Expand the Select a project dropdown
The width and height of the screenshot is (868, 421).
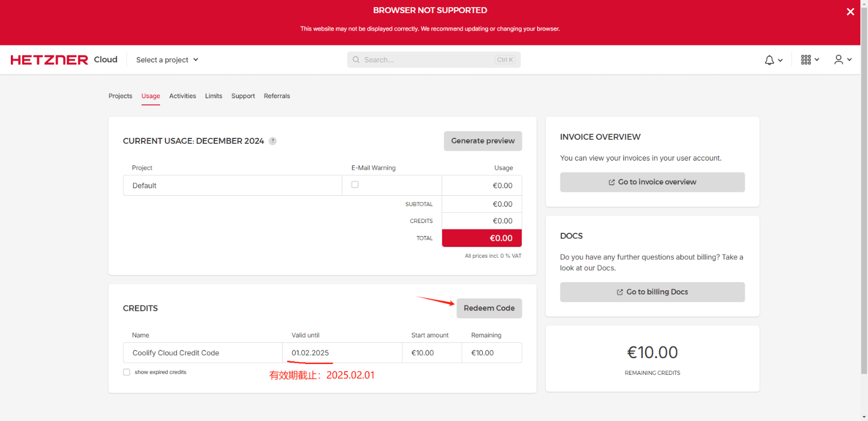[167, 60]
